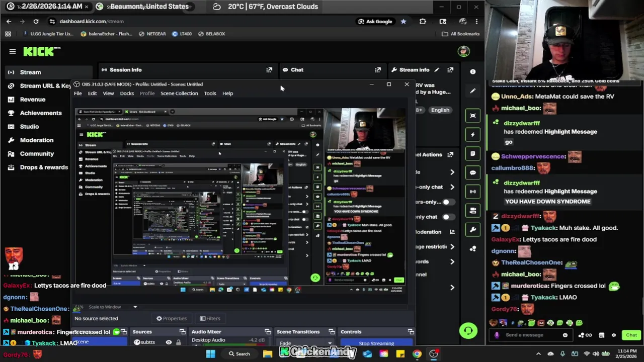The width and height of the screenshot is (644, 362).
Task: Pop out the Stream info panel
Action: [x=450, y=70]
